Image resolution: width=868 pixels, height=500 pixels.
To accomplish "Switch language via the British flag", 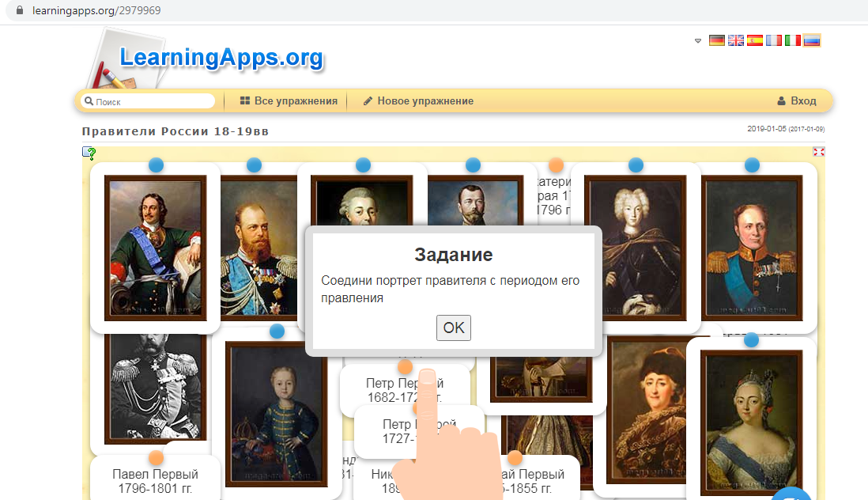I will click(x=736, y=40).
